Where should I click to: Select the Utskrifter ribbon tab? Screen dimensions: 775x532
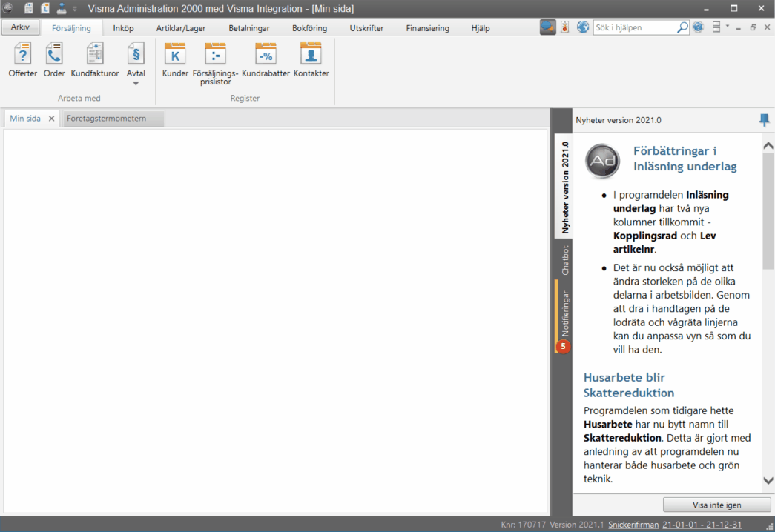(367, 28)
